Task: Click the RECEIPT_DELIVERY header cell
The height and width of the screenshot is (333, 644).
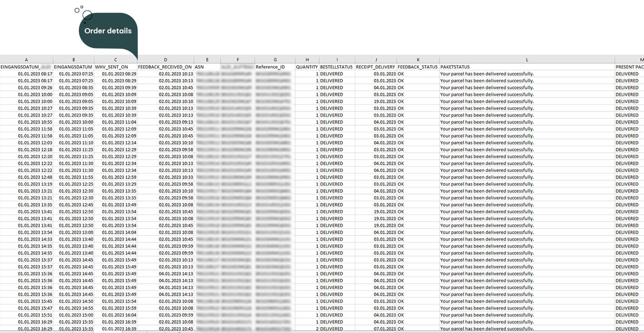Action: point(375,67)
